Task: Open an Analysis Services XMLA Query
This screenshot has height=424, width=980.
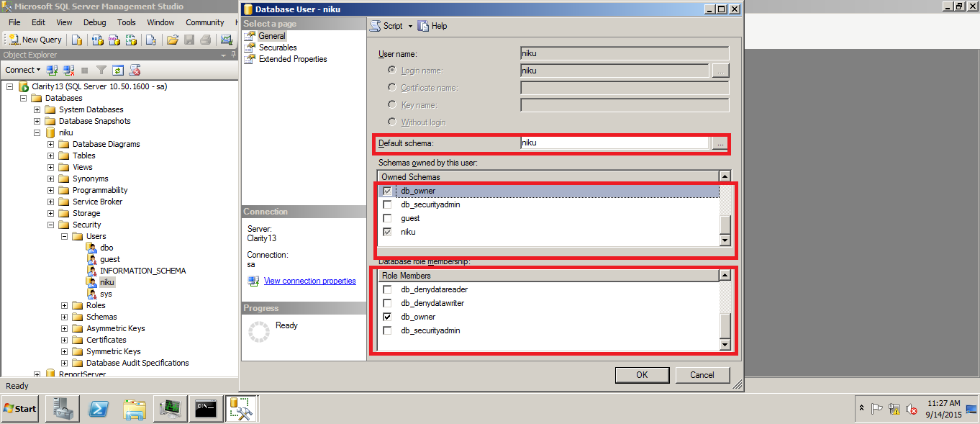Action: pos(132,40)
